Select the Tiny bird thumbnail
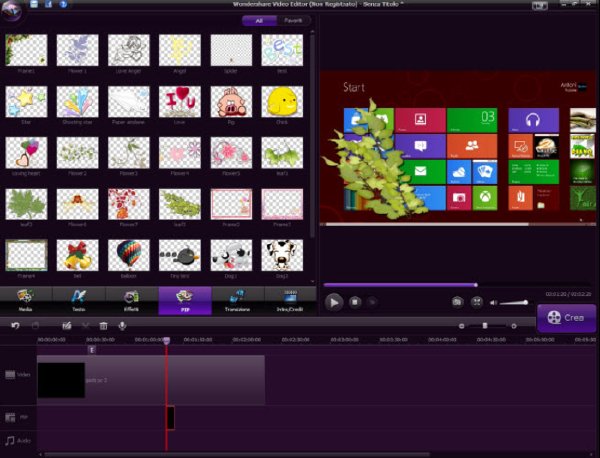600x458 pixels. 180,255
